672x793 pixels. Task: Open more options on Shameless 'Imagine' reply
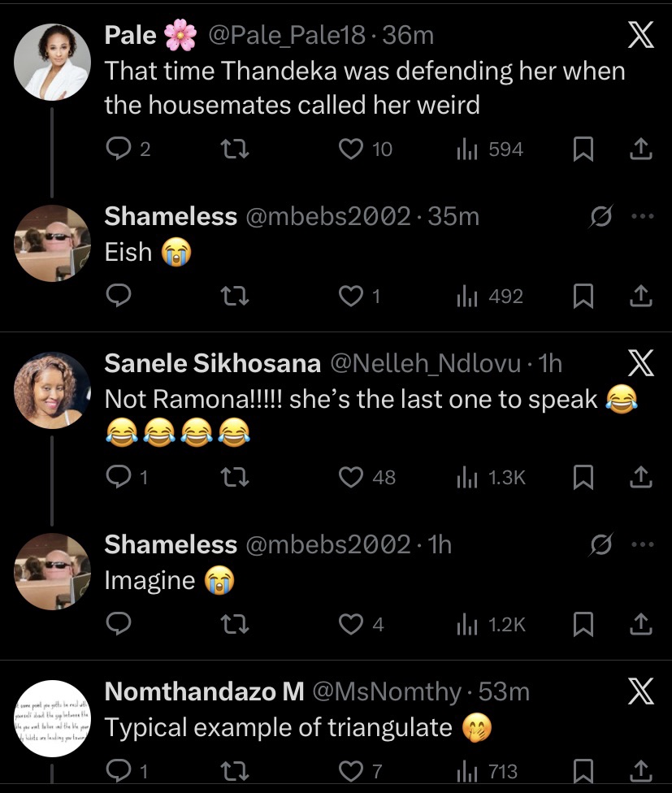click(x=642, y=544)
